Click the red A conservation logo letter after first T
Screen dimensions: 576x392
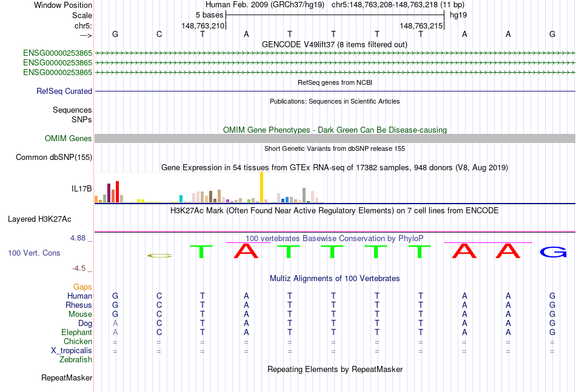(246, 251)
